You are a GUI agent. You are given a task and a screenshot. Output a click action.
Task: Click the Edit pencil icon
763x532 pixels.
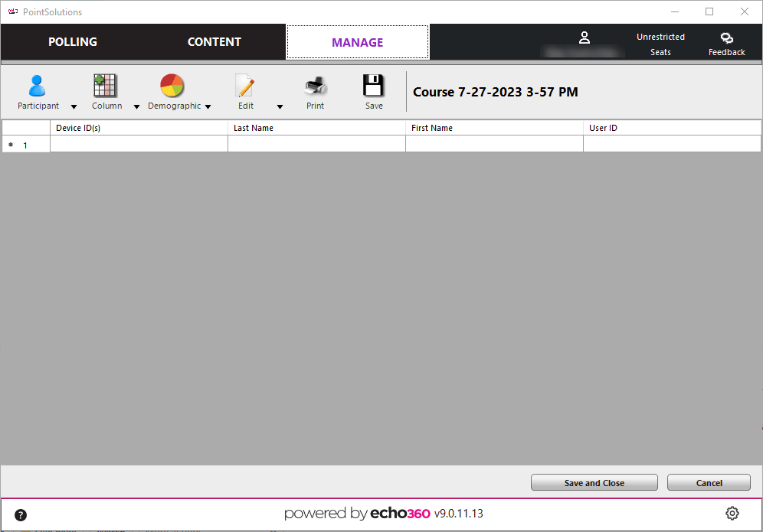pos(244,86)
